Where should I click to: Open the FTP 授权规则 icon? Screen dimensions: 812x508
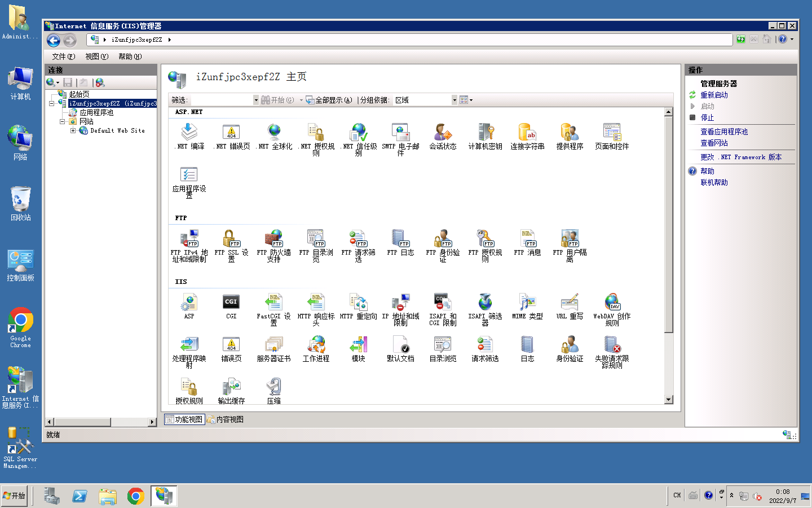point(485,246)
